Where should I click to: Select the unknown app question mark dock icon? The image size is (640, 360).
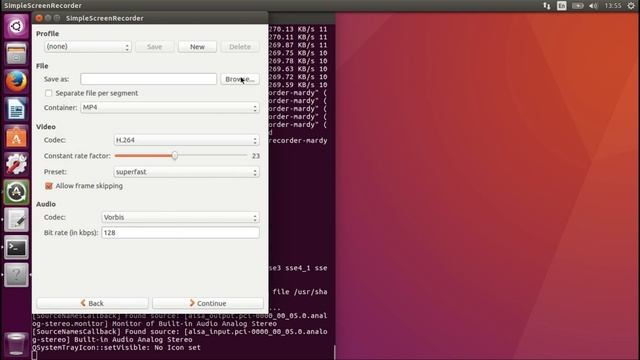coord(16,275)
